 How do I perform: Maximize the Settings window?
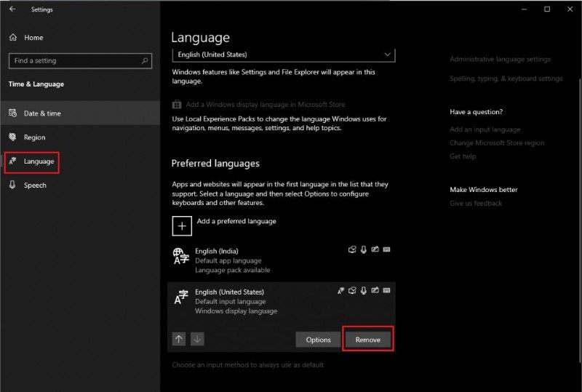coord(547,9)
